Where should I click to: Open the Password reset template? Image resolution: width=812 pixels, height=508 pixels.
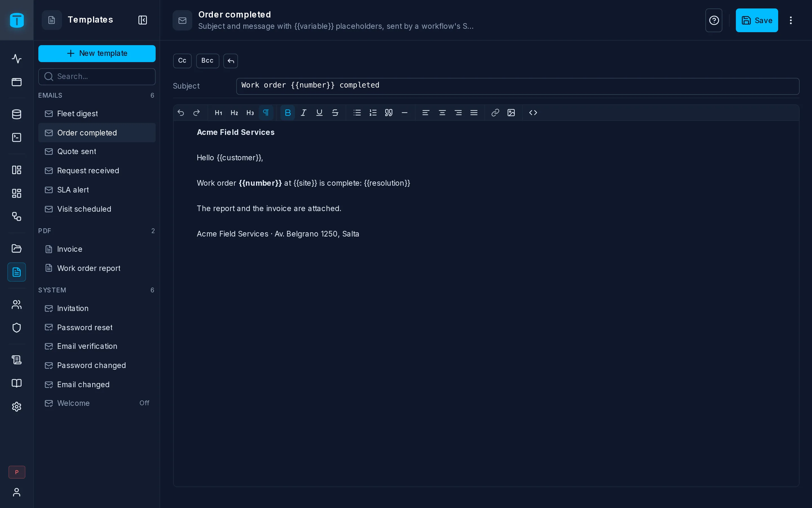tap(97, 327)
